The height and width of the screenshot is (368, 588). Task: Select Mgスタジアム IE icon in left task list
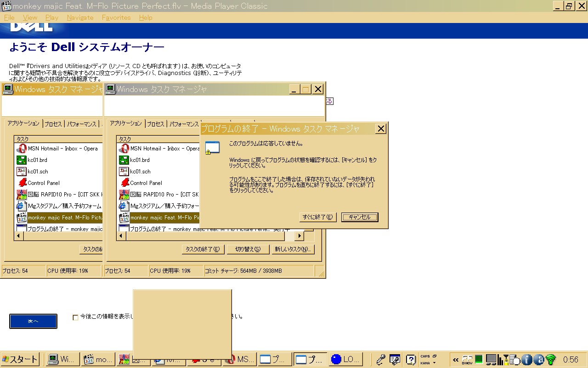(21, 206)
